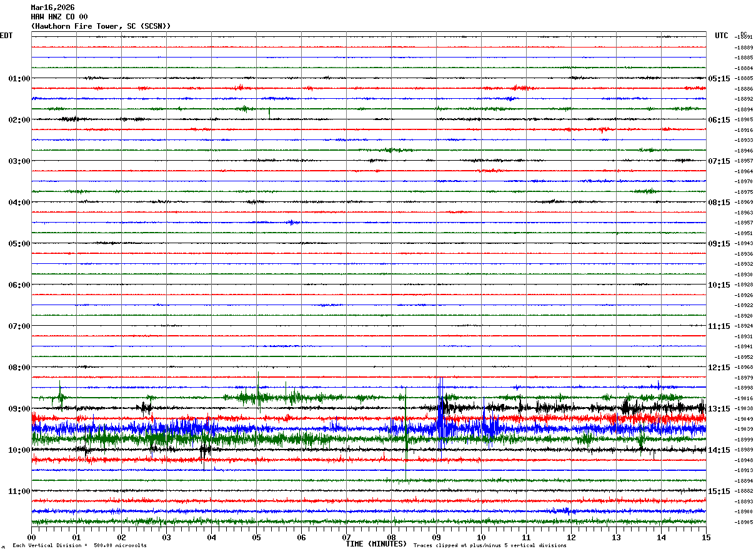Select minute tick label 05 on time axis

(256, 537)
